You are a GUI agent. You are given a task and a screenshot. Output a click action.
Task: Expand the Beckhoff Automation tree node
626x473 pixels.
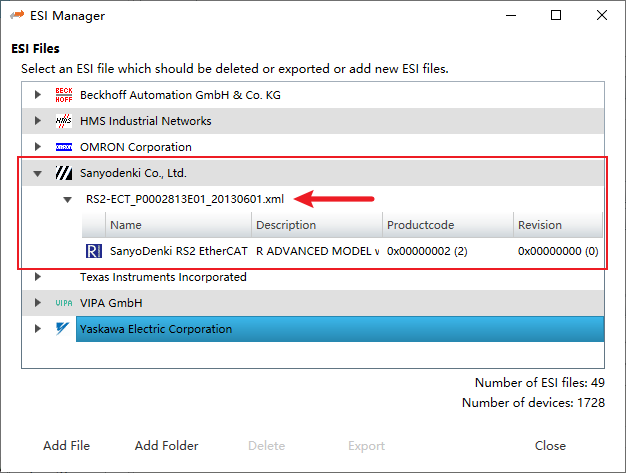click(x=38, y=95)
